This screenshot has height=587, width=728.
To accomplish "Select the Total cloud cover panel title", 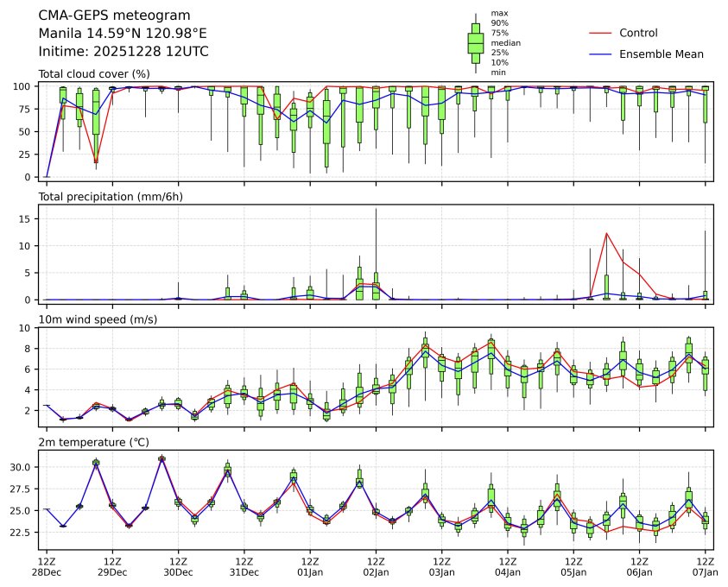I will [94, 73].
